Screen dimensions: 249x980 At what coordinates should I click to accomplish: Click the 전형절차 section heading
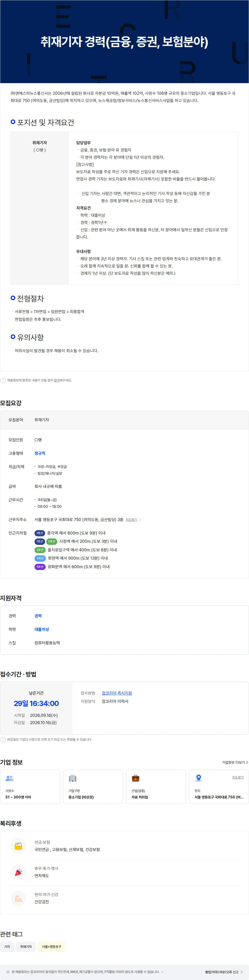(x=30, y=298)
